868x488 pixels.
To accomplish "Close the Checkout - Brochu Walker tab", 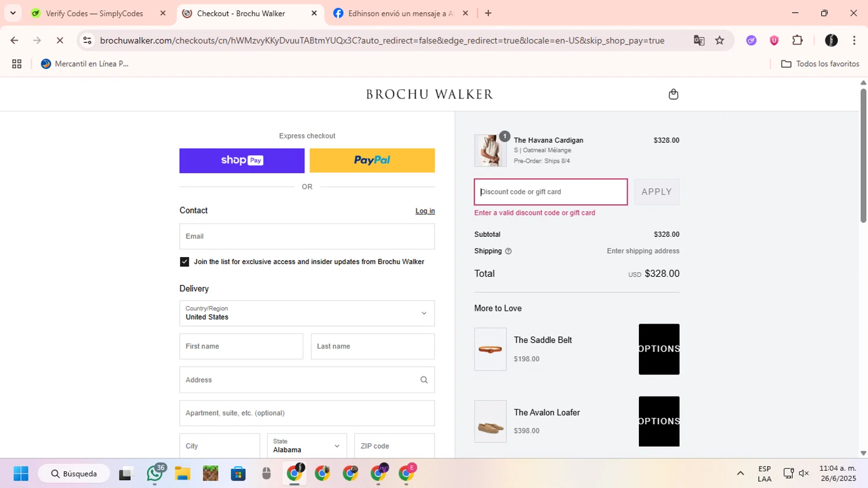I will pos(314,13).
